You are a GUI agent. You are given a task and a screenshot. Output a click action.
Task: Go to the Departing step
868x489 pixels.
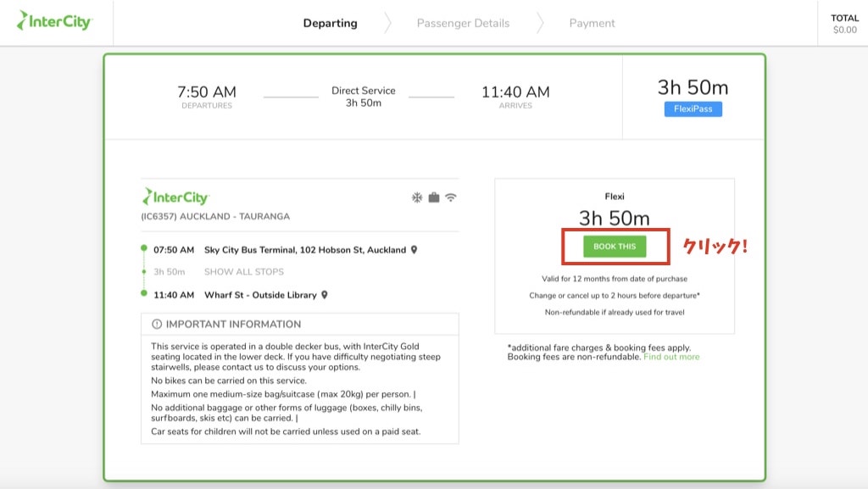coord(331,23)
